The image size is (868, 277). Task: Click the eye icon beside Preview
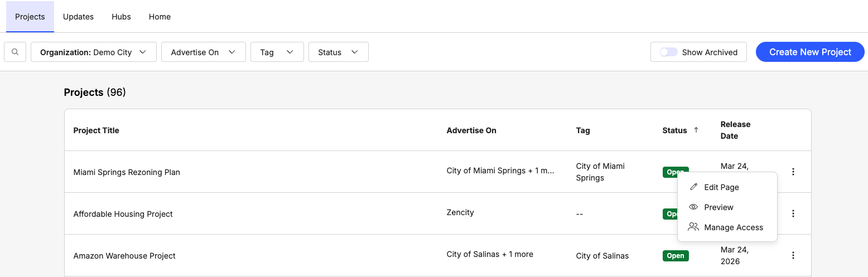point(693,207)
